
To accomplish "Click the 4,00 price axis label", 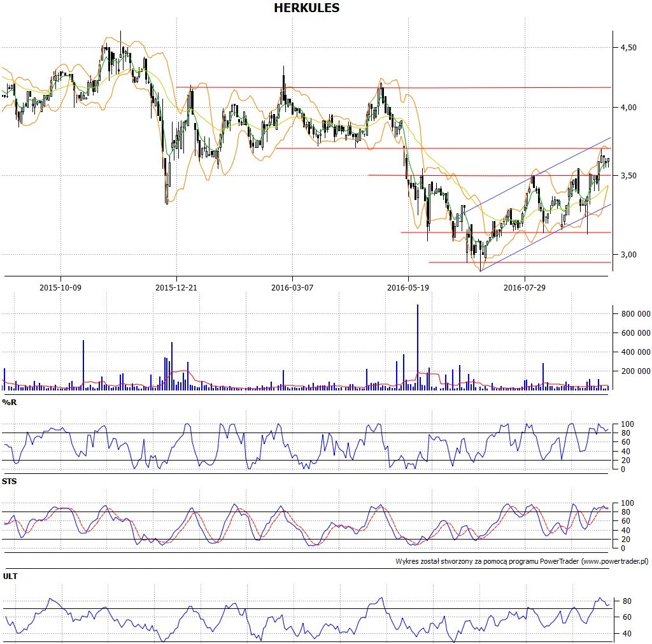I will point(628,107).
